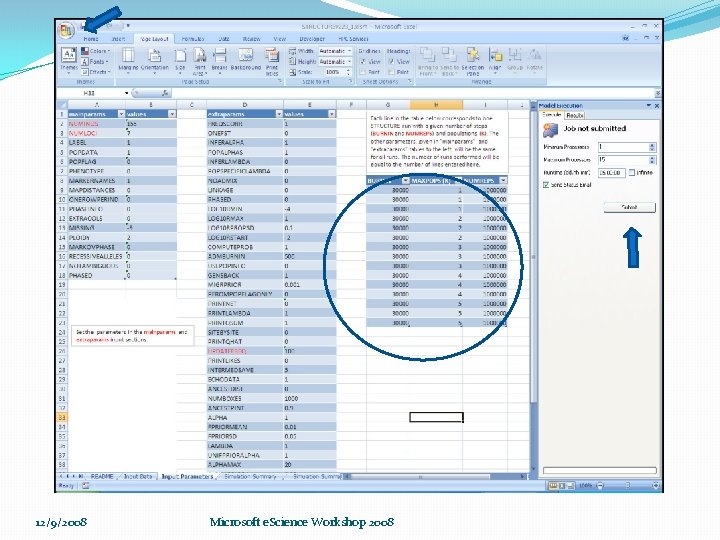Click Runtime input field

[611, 173]
